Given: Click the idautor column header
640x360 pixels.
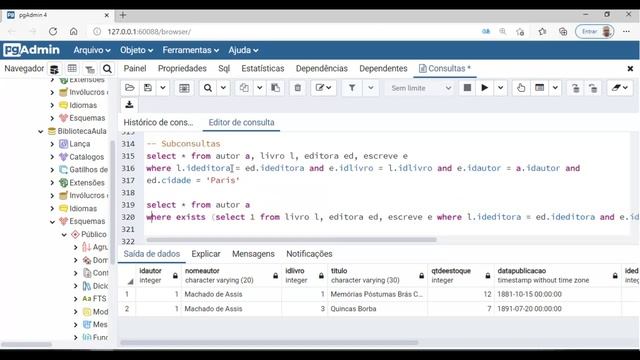Looking at the screenshot, I should coord(158,276).
